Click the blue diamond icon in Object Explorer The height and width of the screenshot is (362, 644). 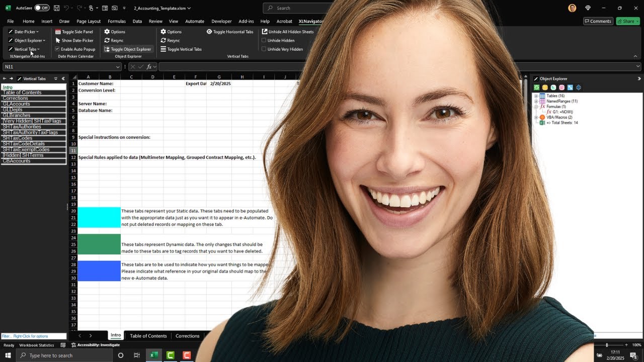click(578, 87)
